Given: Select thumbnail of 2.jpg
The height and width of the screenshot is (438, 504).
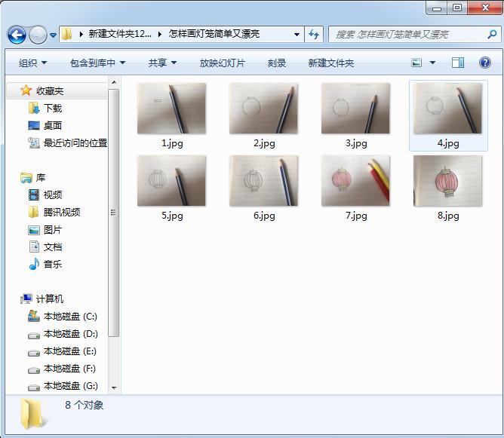Looking at the screenshot, I should coord(263,109).
